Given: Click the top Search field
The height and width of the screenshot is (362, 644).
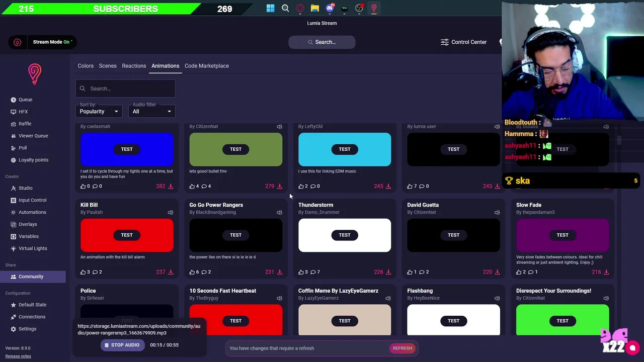Looking at the screenshot, I should point(322,42).
